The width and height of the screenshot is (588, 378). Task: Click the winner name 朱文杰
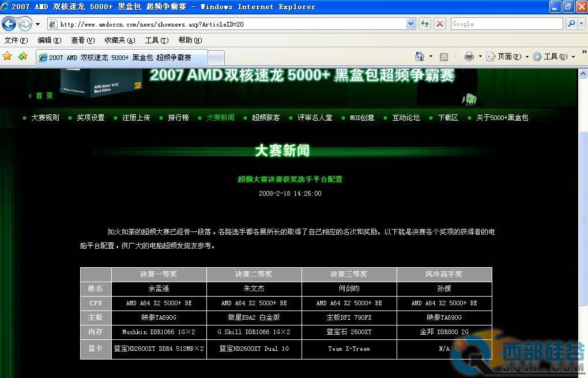[x=254, y=289]
